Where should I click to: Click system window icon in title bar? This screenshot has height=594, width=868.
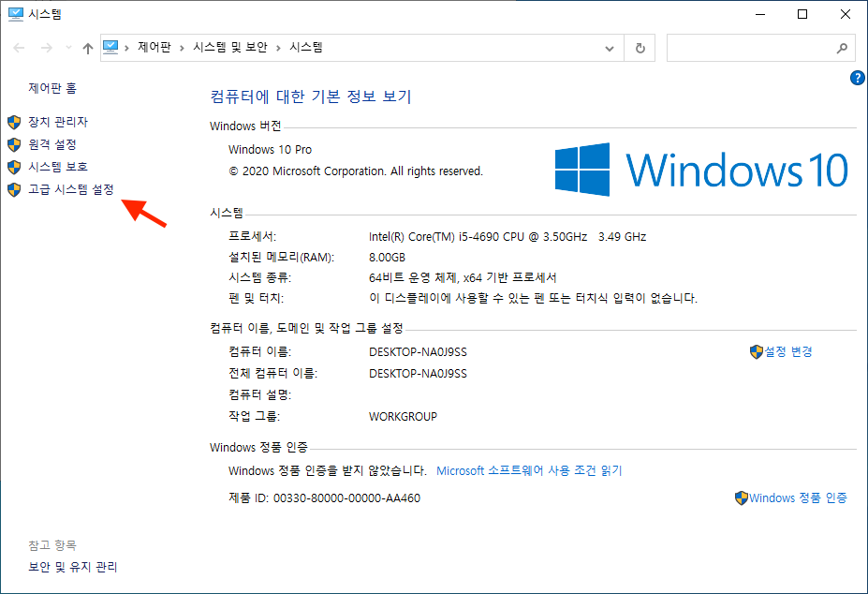16,14
